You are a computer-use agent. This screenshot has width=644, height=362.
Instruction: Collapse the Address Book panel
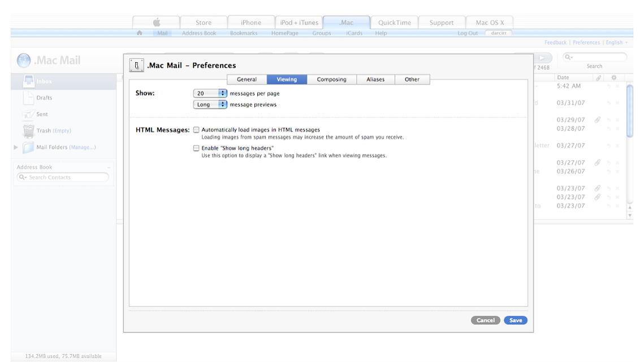click(109, 168)
